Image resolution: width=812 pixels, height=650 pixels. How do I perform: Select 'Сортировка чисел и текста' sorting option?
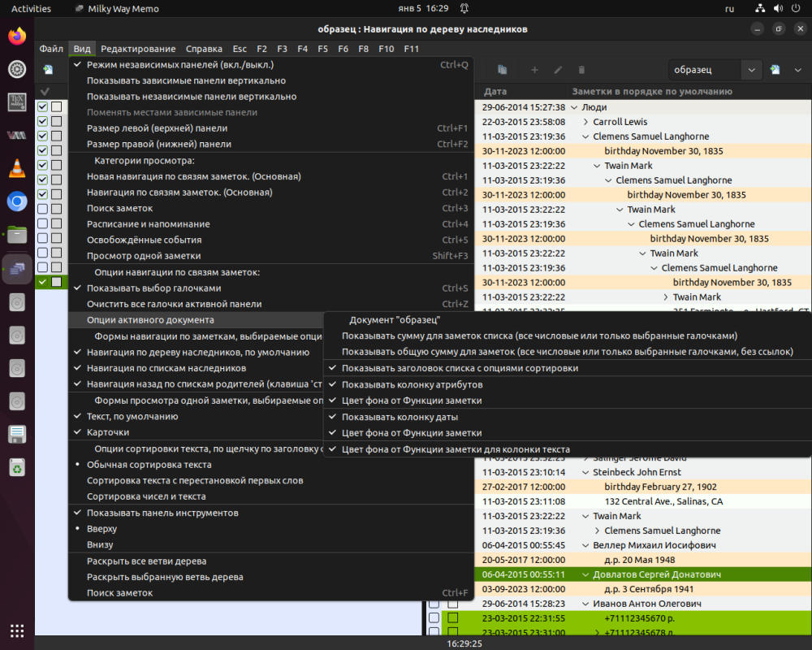146,496
